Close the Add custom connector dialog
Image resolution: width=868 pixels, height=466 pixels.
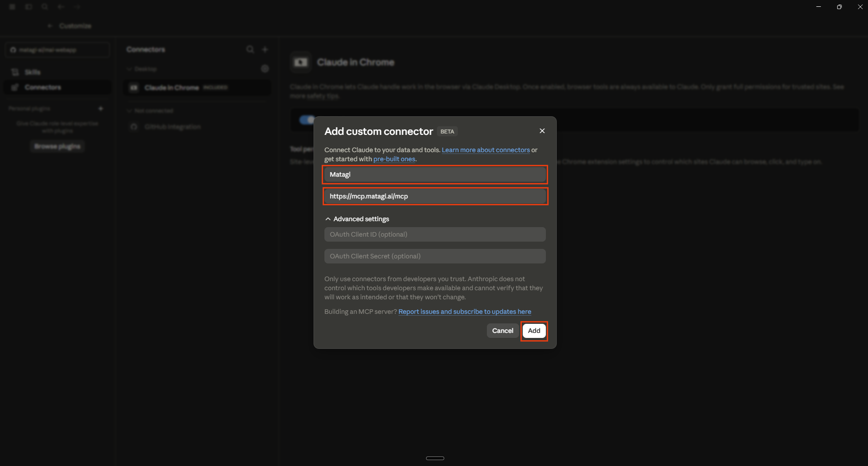542,131
